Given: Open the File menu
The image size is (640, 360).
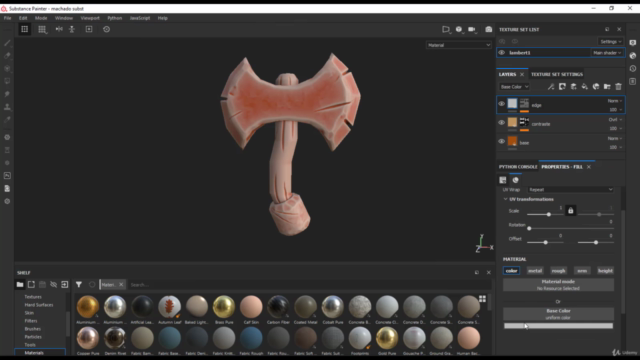Looking at the screenshot, I should tap(7, 18).
